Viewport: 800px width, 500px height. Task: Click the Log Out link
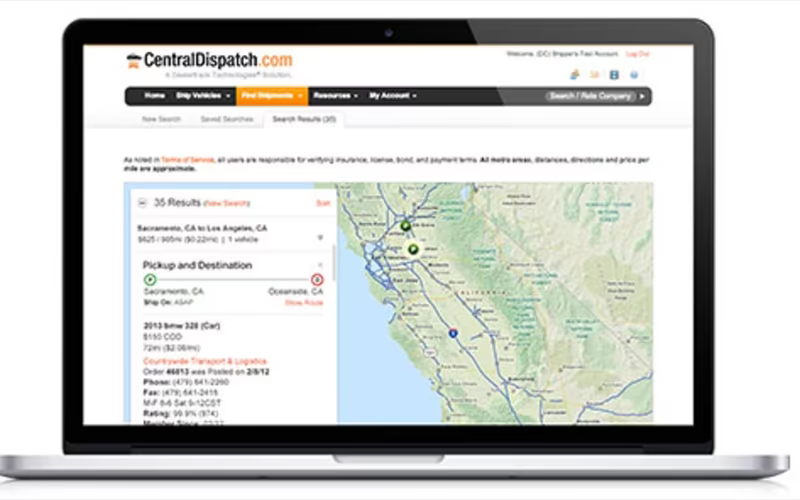[x=638, y=54]
